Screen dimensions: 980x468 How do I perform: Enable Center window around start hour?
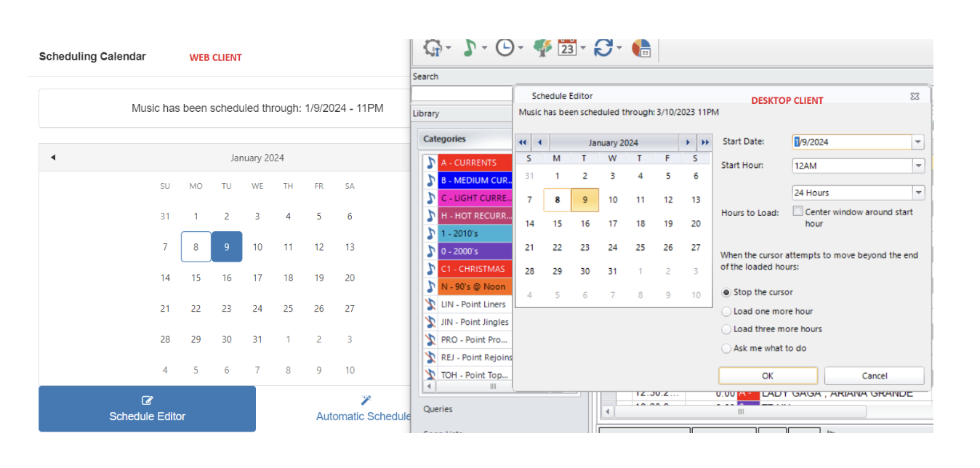pos(798,211)
